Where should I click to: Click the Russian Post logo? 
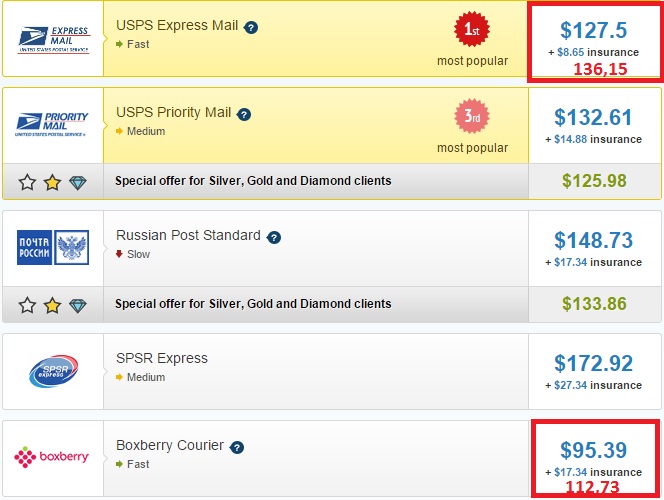[x=53, y=247]
